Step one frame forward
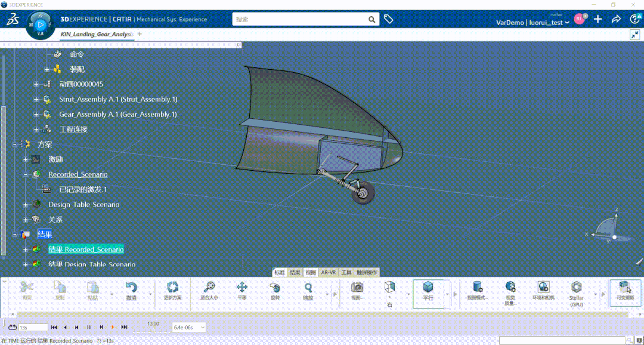 (x=101, y=327)
